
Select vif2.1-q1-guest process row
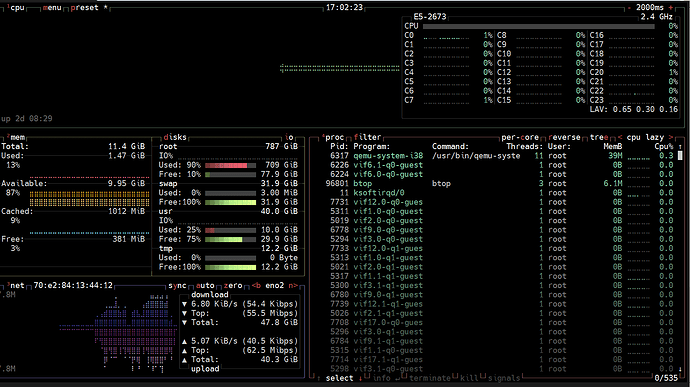point(499,313)
